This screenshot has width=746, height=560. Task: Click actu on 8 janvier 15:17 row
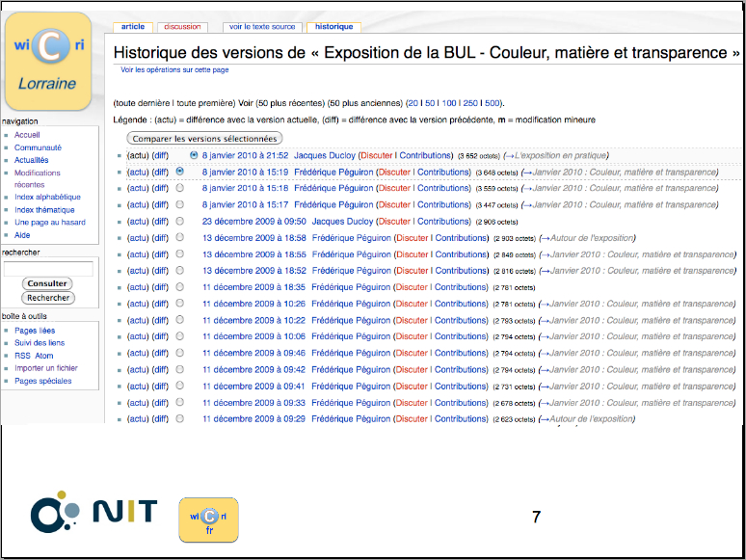(x=138, y=204)
